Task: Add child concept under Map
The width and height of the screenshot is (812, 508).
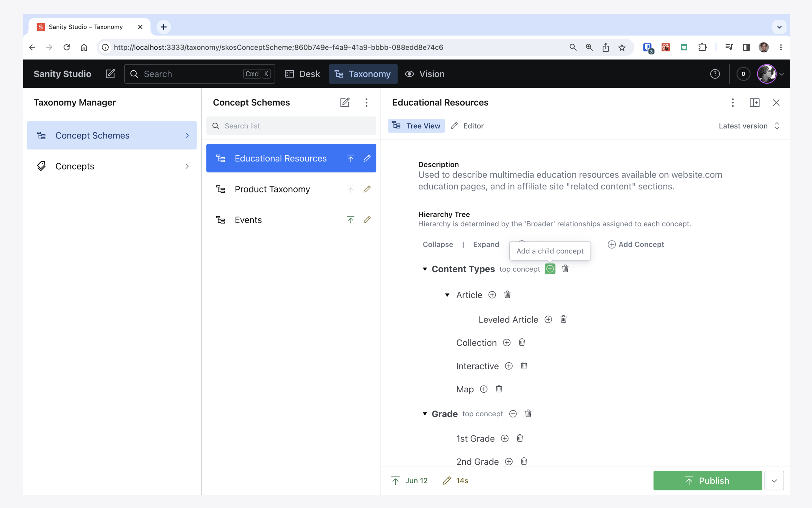Action: click(484, 389)
